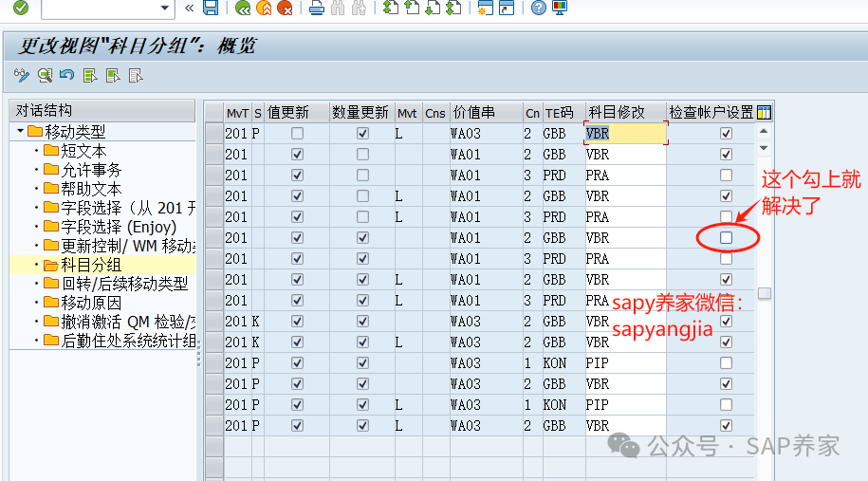Click the Find binoculars icon

click(338, 8)
